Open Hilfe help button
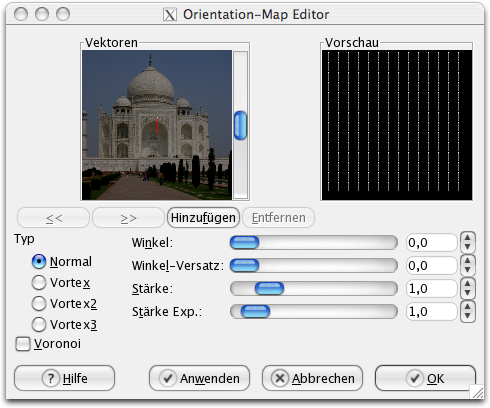The width and height of the screenshot is (490, 408). pyautogui.click(x=64, y=378)
